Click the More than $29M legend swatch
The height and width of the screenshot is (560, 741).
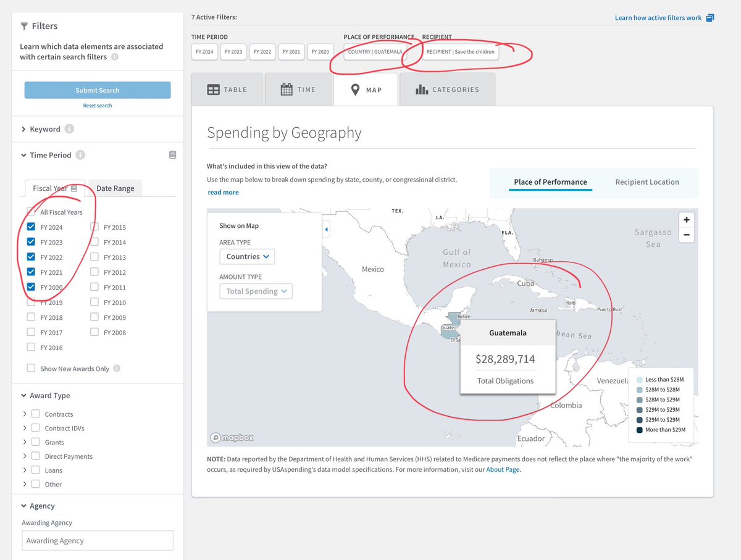(x=638, y=430)
